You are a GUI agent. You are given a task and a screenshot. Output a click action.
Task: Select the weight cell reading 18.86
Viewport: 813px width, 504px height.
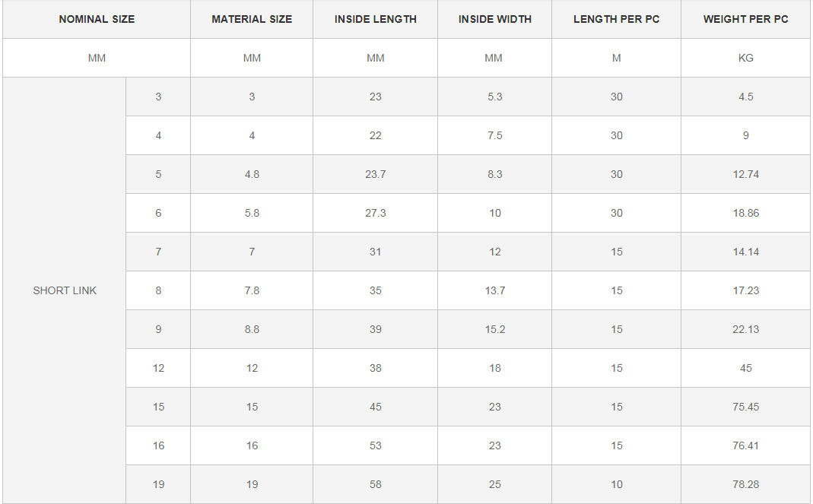coord(746,213)
